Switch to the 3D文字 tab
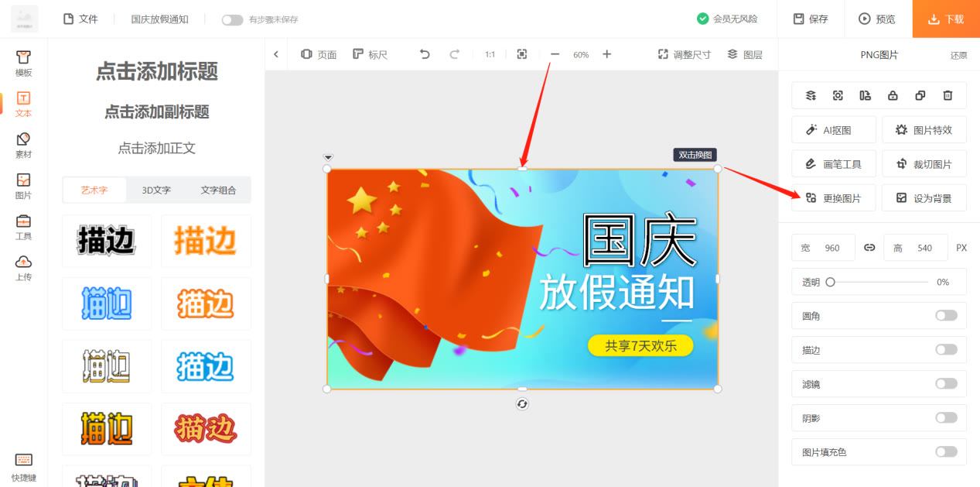Viewport: 980px width, 487px height. (x=156, y=190)
